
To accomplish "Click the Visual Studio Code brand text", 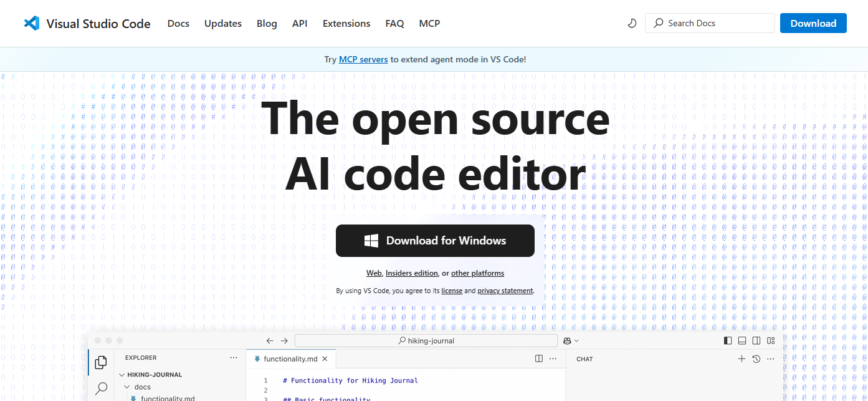I will point(98,24).
